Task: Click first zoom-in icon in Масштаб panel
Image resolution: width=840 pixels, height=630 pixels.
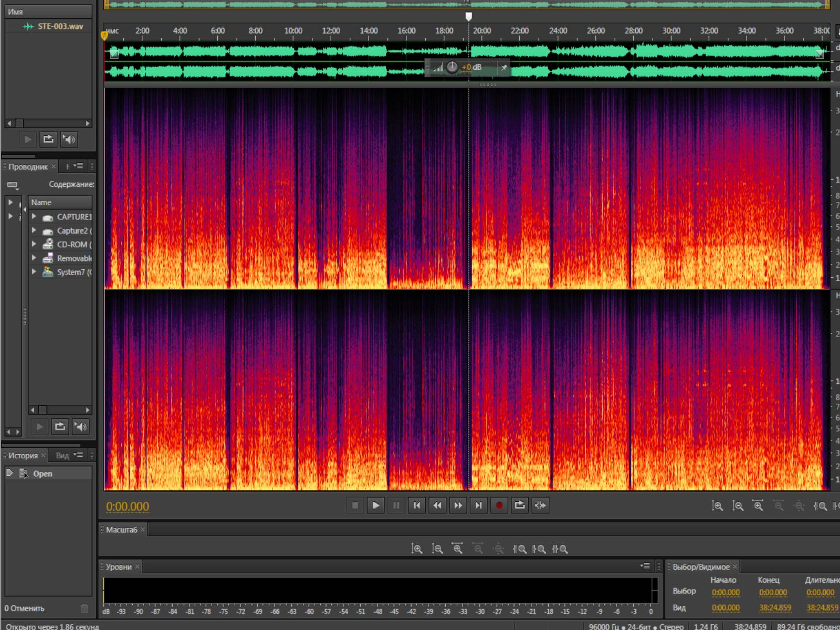Action: [x=417, y=549]
